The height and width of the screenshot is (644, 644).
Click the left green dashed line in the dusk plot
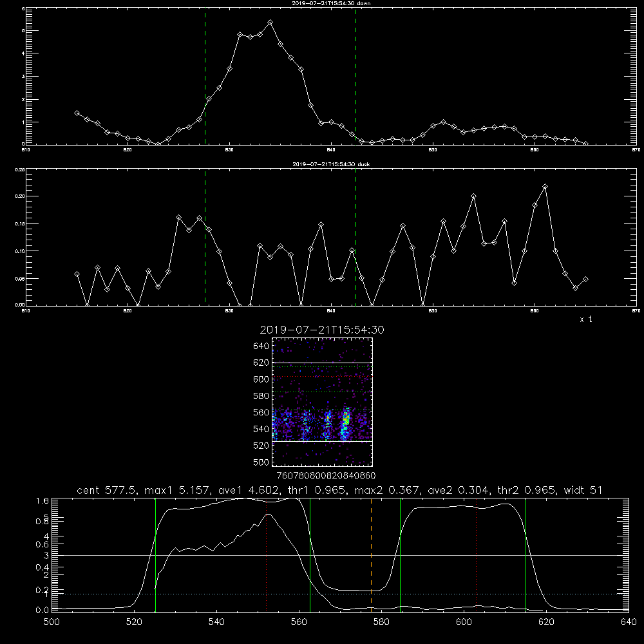205,237
